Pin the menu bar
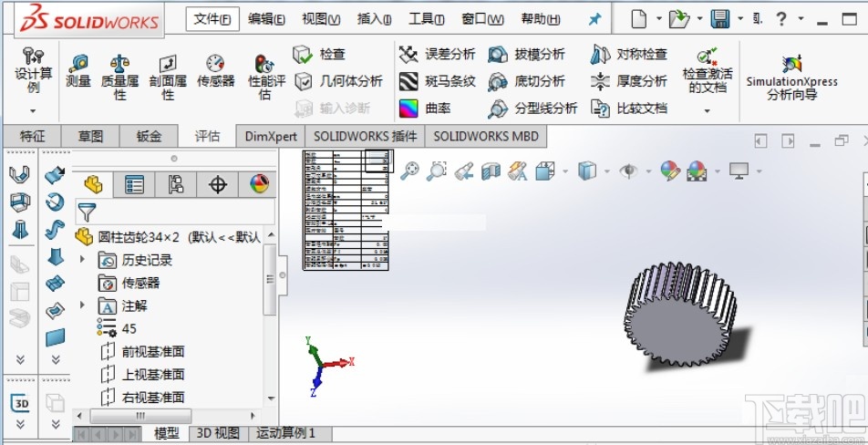868x445 pixels. (594, 19)
